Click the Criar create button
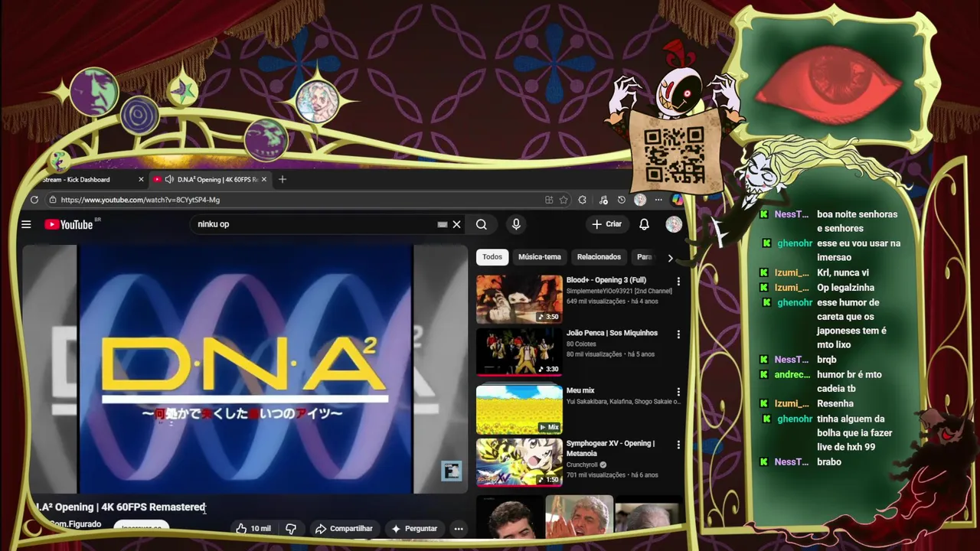Image resolution: width=980 pixels, height=551 pixels. tap(606, 224)
